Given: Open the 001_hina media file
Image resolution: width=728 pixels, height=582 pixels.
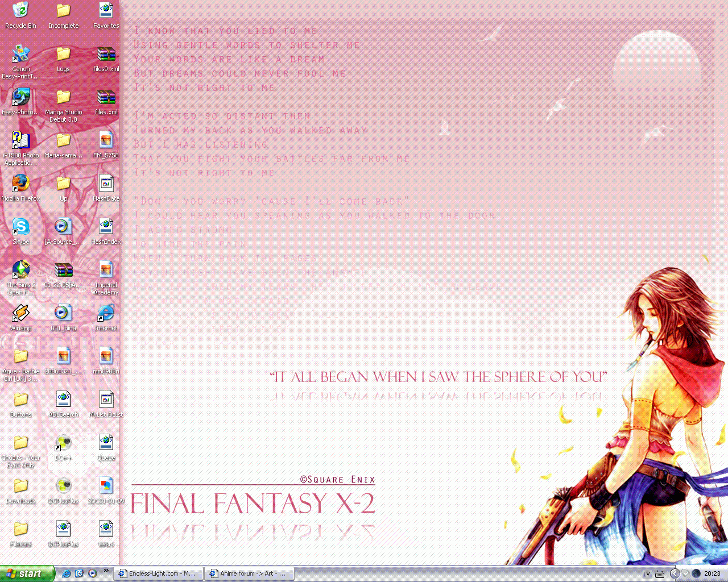Looking at the screenshot, I should pos(63,318).
